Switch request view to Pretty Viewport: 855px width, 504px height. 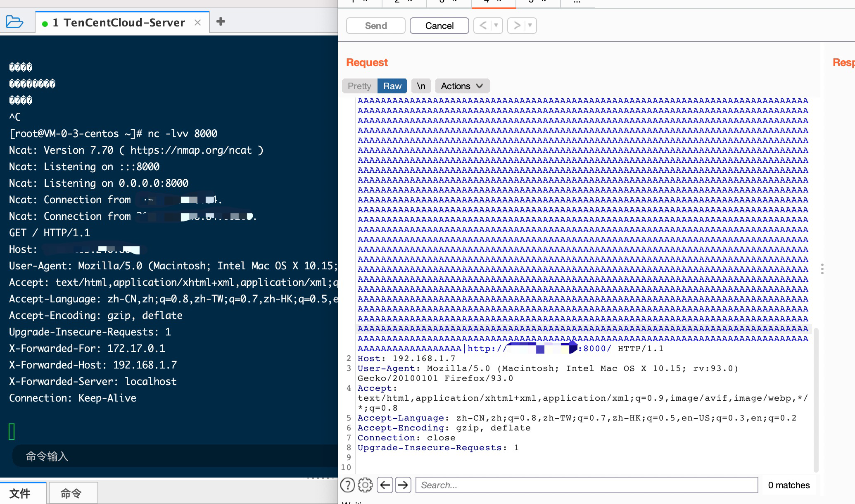tap(359, 86)
